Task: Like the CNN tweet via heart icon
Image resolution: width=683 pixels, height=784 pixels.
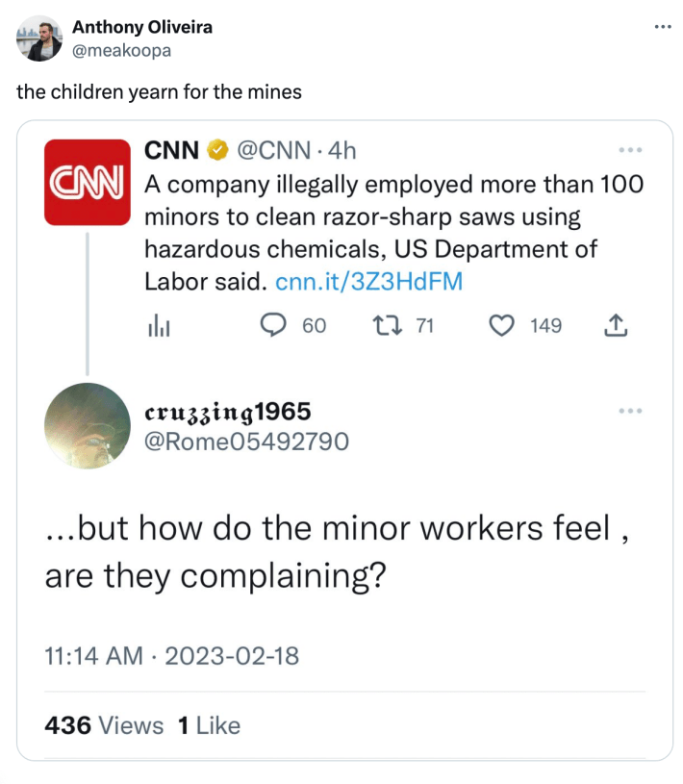Action: [x=500, y=325]
